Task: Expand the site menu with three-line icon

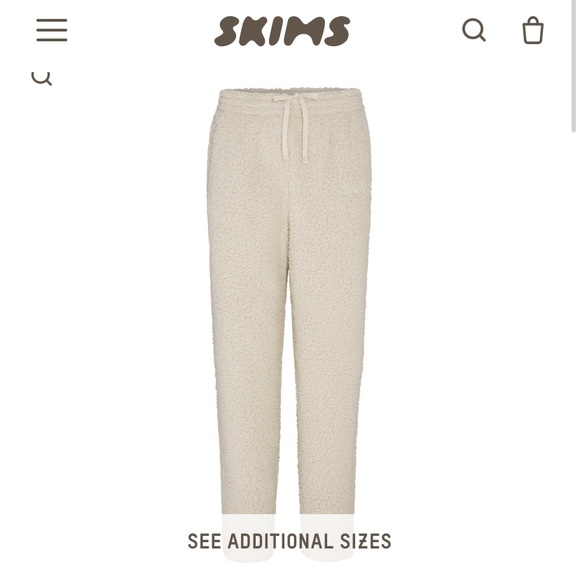Action: coord(52,30)
